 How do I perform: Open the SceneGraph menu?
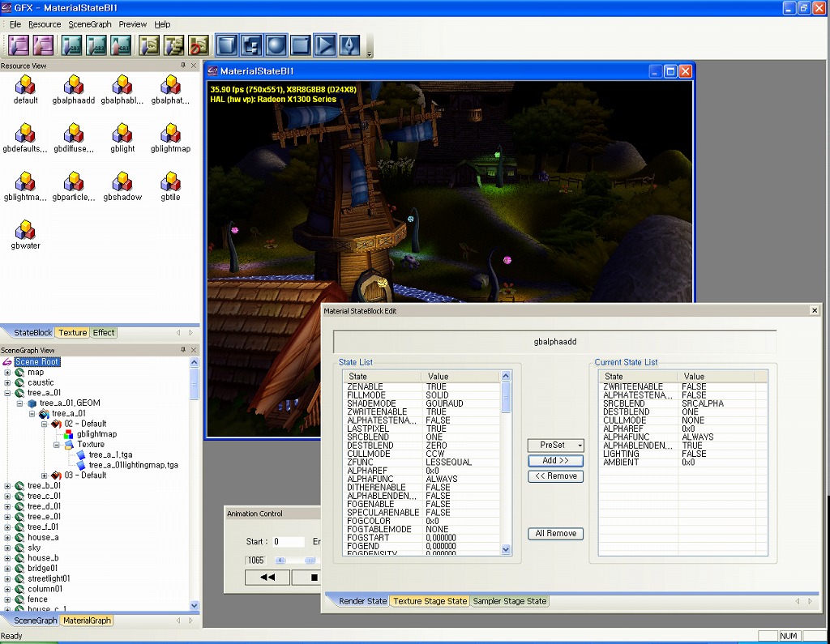(x=90, y=24)
